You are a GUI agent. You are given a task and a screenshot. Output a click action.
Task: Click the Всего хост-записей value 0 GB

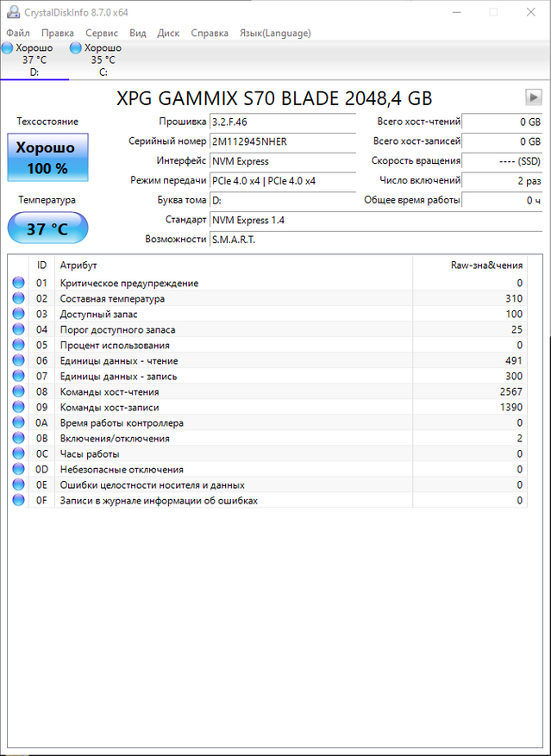[502, 141]
